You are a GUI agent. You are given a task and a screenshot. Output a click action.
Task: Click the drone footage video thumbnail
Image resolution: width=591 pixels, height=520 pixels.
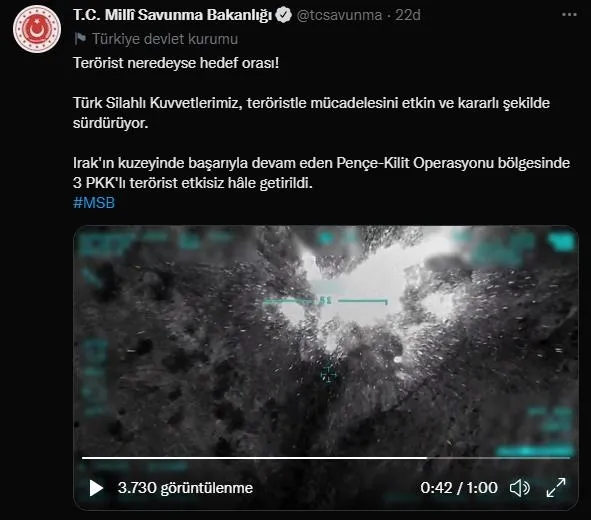[x=326, y=339]
